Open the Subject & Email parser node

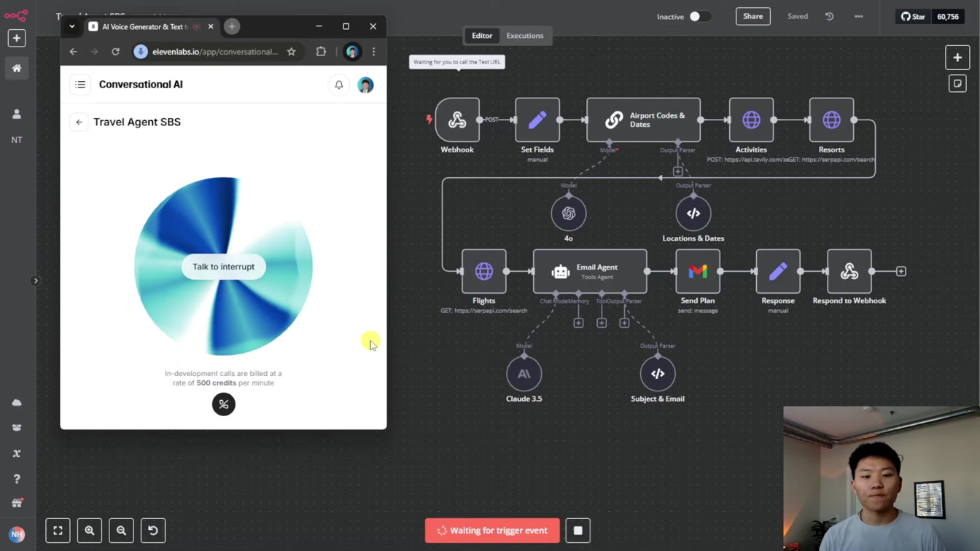click(658, 374)
